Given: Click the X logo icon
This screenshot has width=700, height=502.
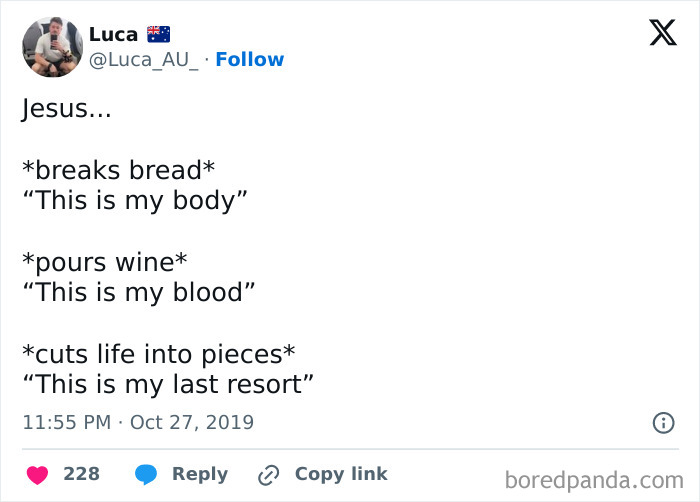Looking at the screenshot, I should [662, 33].
